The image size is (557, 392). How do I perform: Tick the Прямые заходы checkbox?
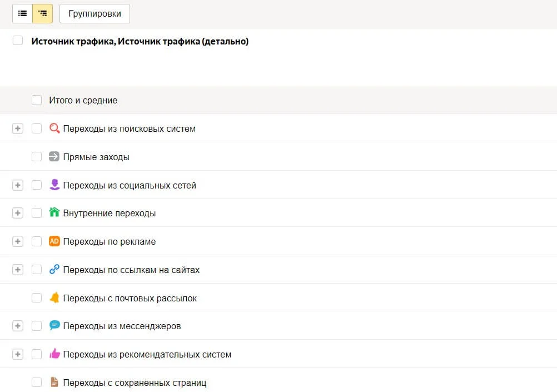click(x=37, y=157)
